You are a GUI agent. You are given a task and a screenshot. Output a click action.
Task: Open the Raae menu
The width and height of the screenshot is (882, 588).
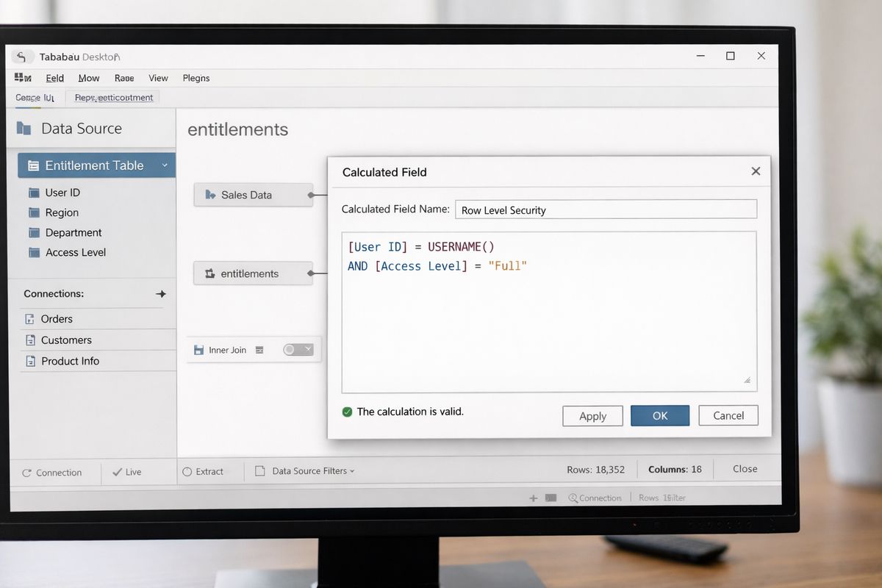pos(124,78)
